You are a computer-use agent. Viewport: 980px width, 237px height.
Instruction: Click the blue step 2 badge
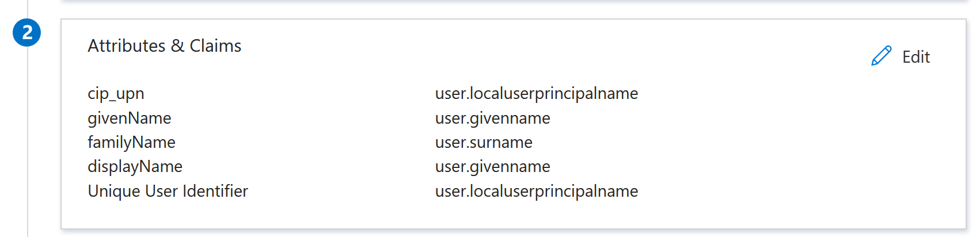click(x=27, y=33)
